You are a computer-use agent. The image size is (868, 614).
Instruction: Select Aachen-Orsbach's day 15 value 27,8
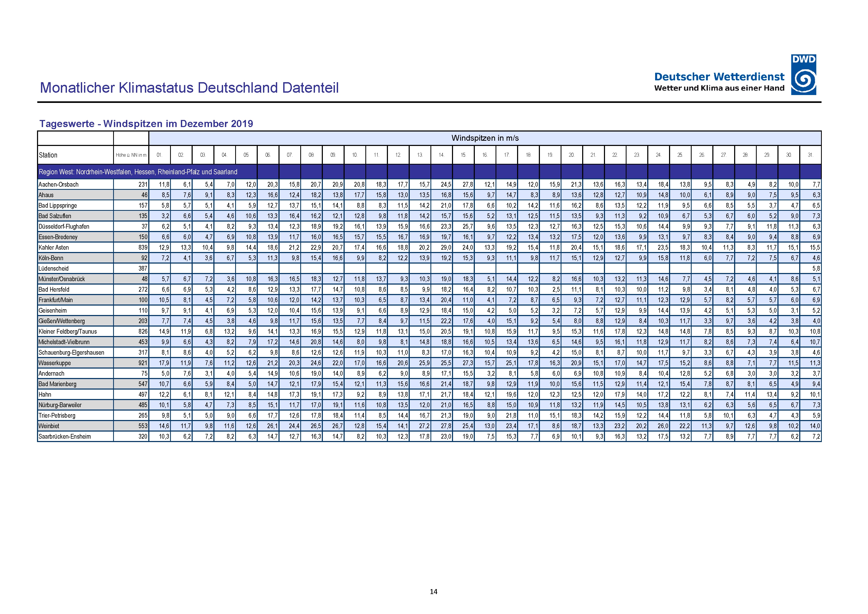[x=468, y=185]
